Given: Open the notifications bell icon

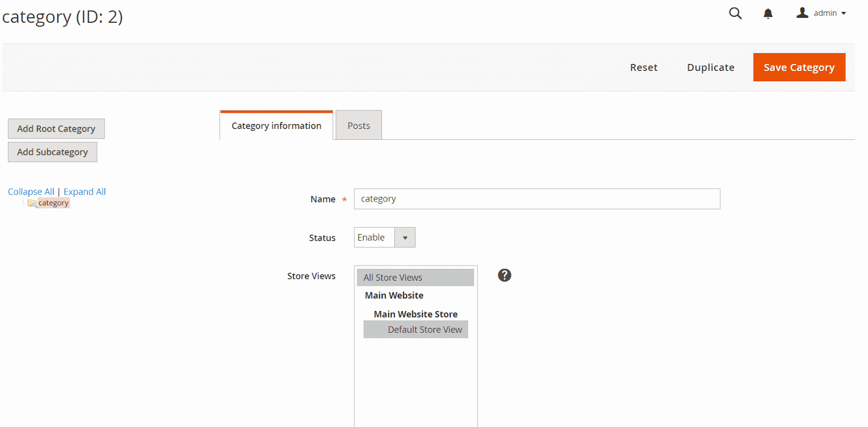Looking at the screenshot, I should point(768,14).
